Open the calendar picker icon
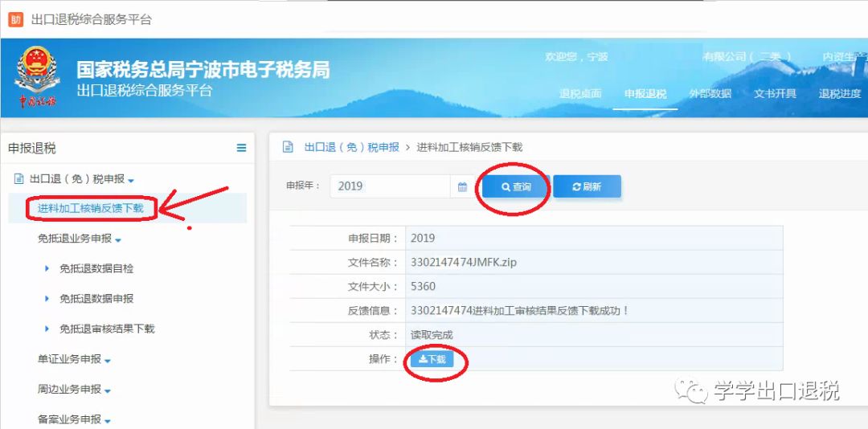Image resolution: width=868 pixels, height=429 pixels. (x=462, y=187)
